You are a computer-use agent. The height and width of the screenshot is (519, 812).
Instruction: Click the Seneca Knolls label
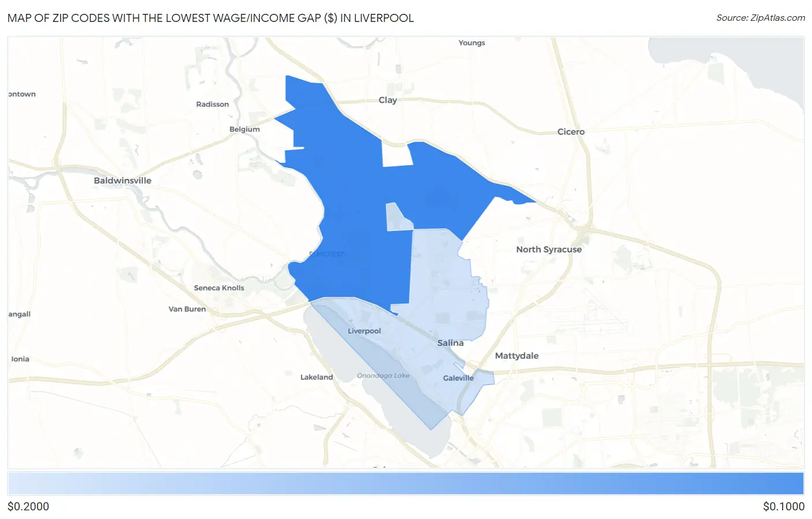pos(219,288)
